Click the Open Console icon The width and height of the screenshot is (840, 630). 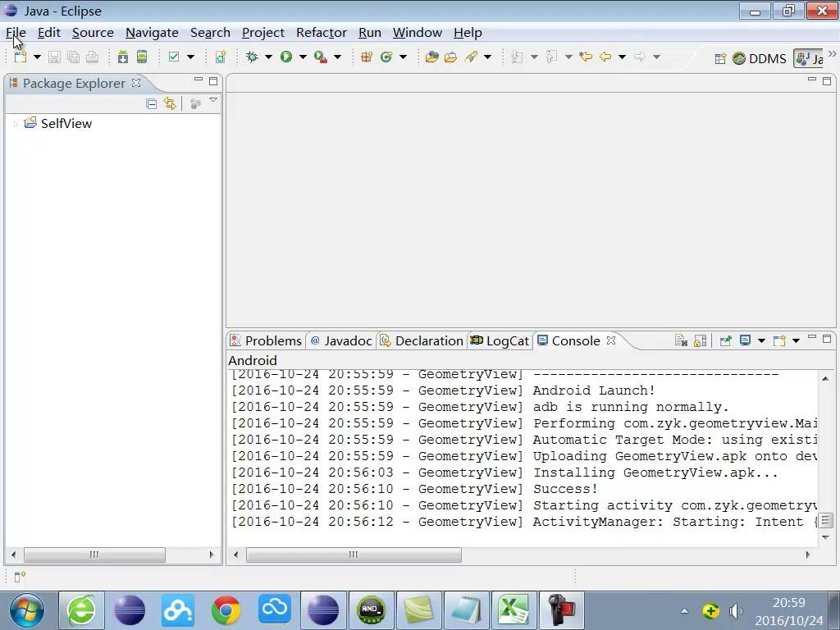pyautogui.click(x=779, y=340)
